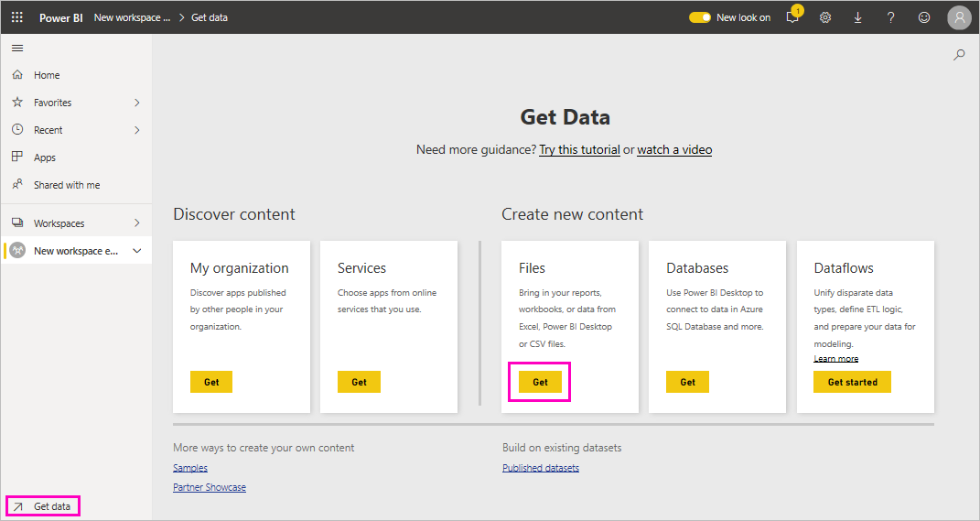Viewport: 980px width, 521px height.
Task: Click the Recent clock icon
Action: click(17, 129)
